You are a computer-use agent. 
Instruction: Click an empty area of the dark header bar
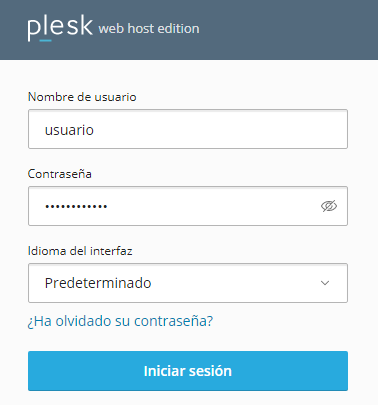287,30
